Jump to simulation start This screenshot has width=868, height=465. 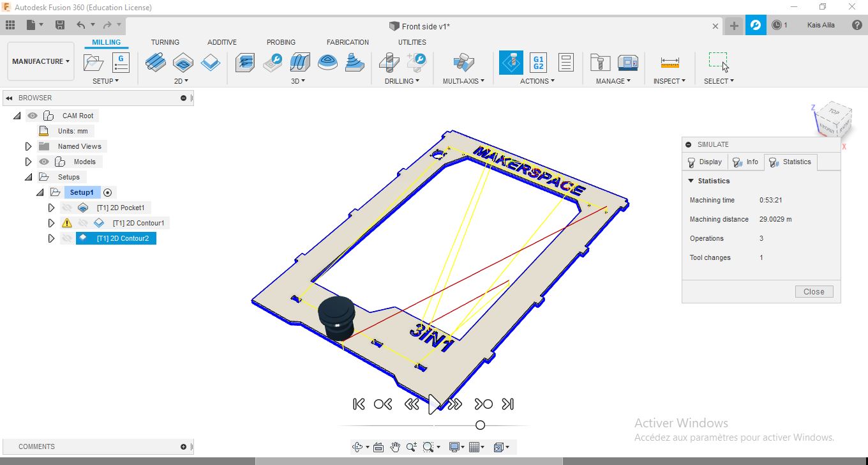[x=359, y=404]
